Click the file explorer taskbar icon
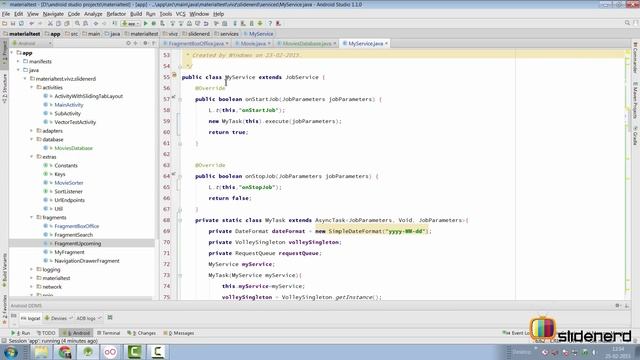The image size is (640, 360). (41, 352)
